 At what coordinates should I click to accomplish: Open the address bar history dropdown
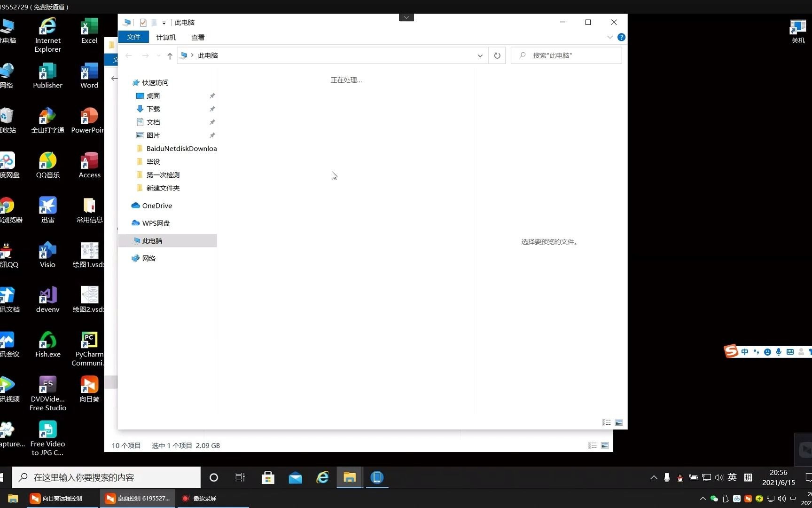(480, 56)
